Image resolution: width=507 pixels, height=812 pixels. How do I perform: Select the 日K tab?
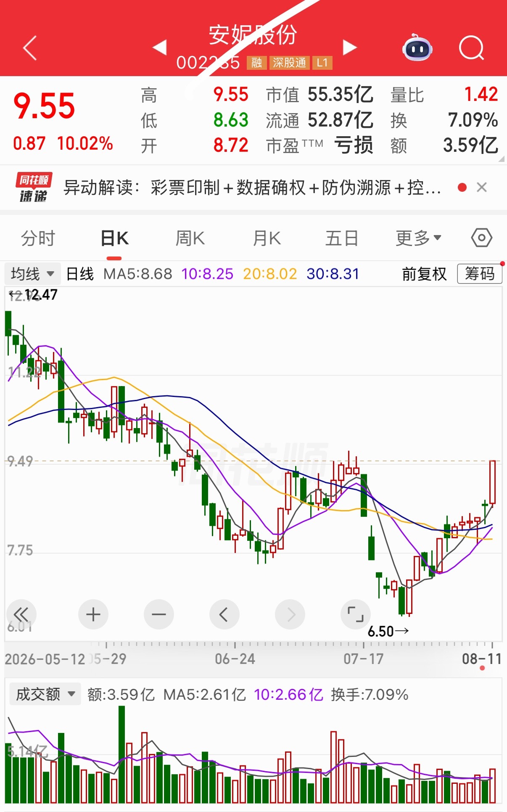click(x=114, y=238)
